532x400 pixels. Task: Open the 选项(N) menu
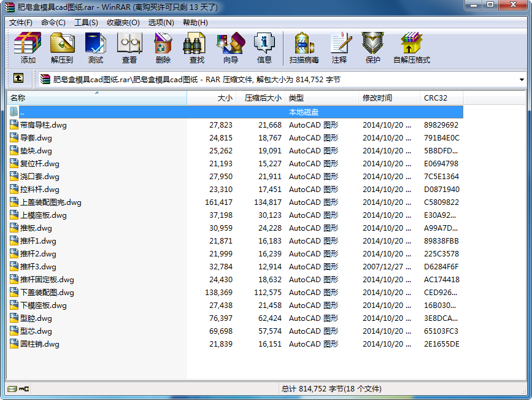coord(161,22)
